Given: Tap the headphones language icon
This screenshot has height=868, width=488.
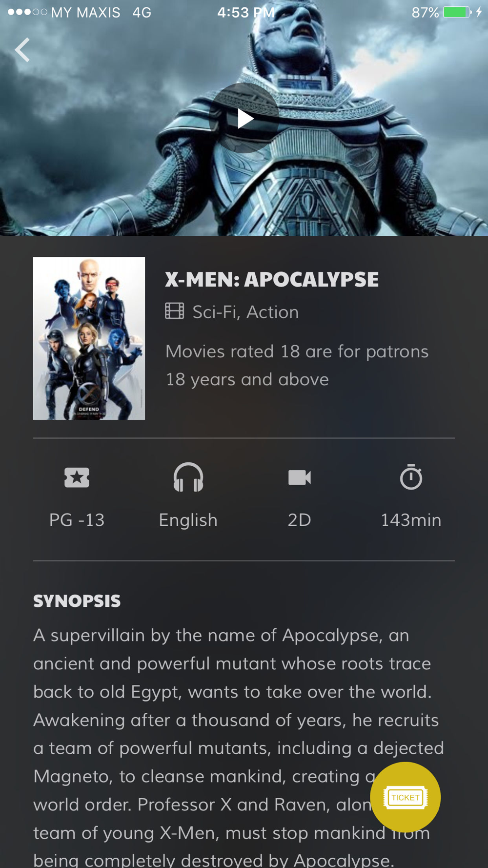Looking at the screenshot, I should [x=188, y=477].
